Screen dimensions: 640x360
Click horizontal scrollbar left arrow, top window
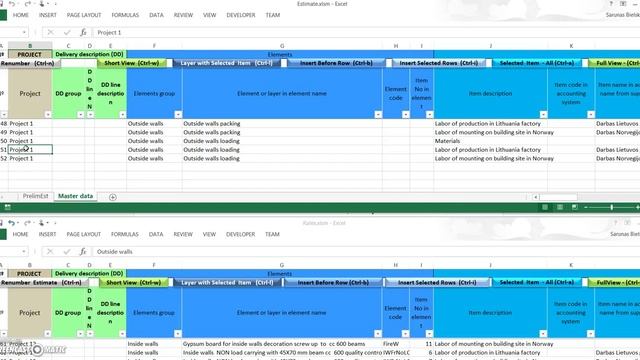[x=536, y=197]
